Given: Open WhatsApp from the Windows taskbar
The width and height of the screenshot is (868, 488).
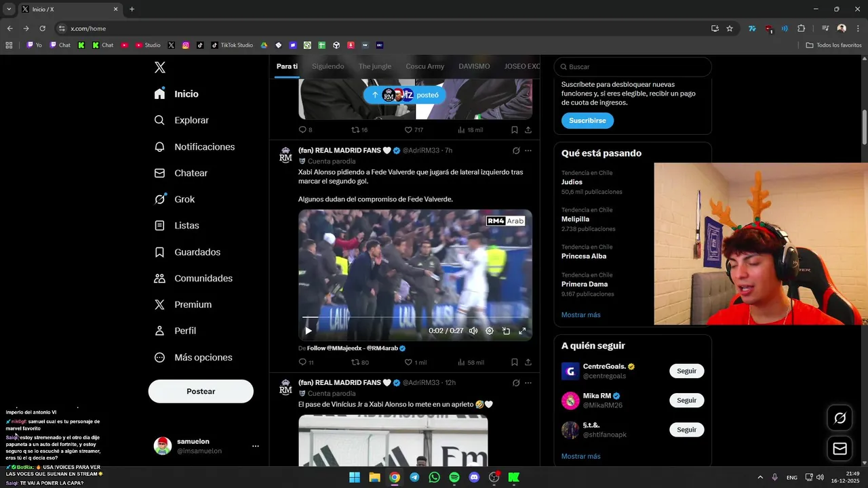Looking at the screenshot, I should click(x=434, y=477).
